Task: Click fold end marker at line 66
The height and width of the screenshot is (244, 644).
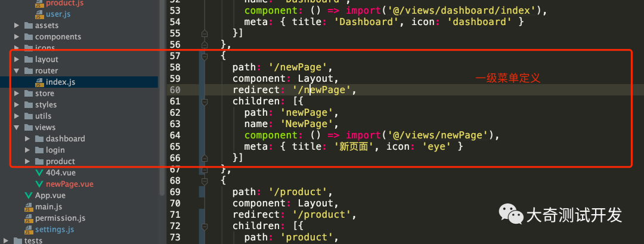Action: [205, 157]
